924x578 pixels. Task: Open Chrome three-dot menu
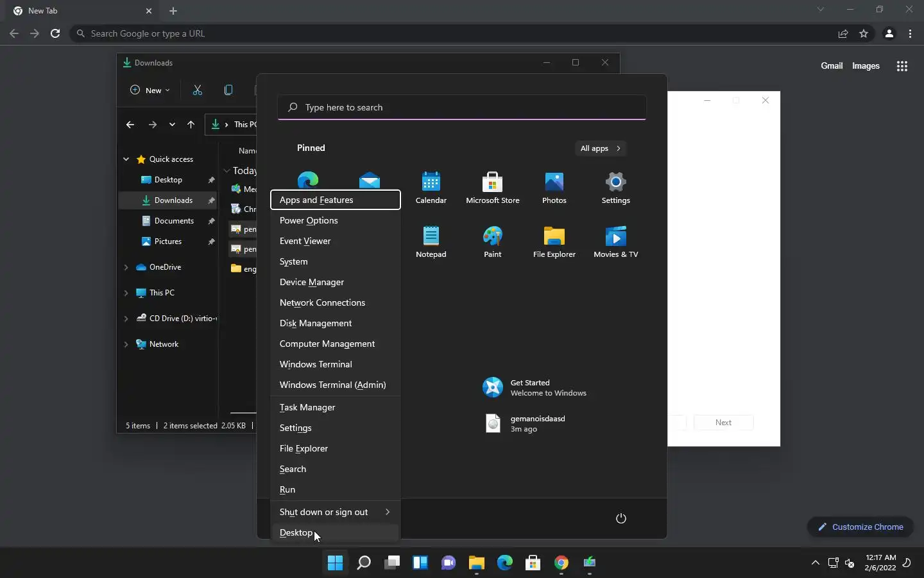911,33
